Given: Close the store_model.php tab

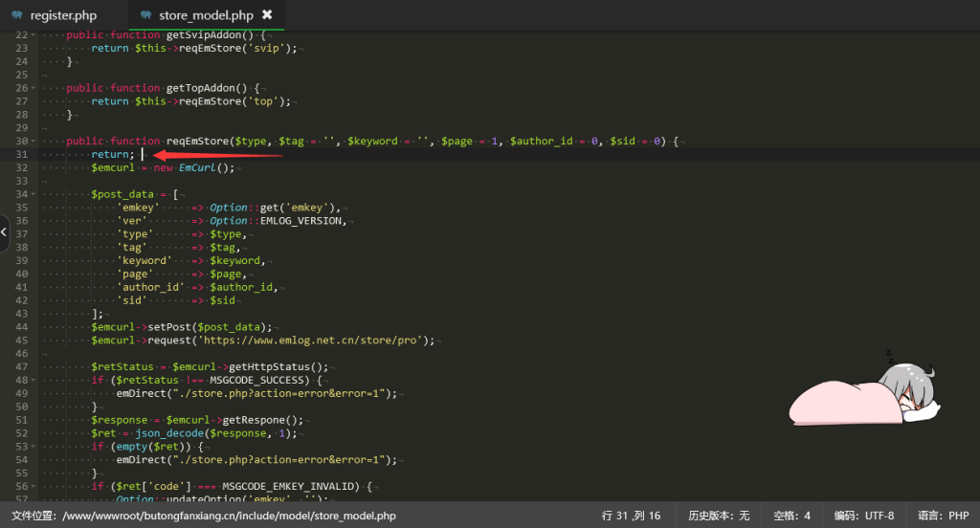Looking at the screenshot, I should 267,15.
